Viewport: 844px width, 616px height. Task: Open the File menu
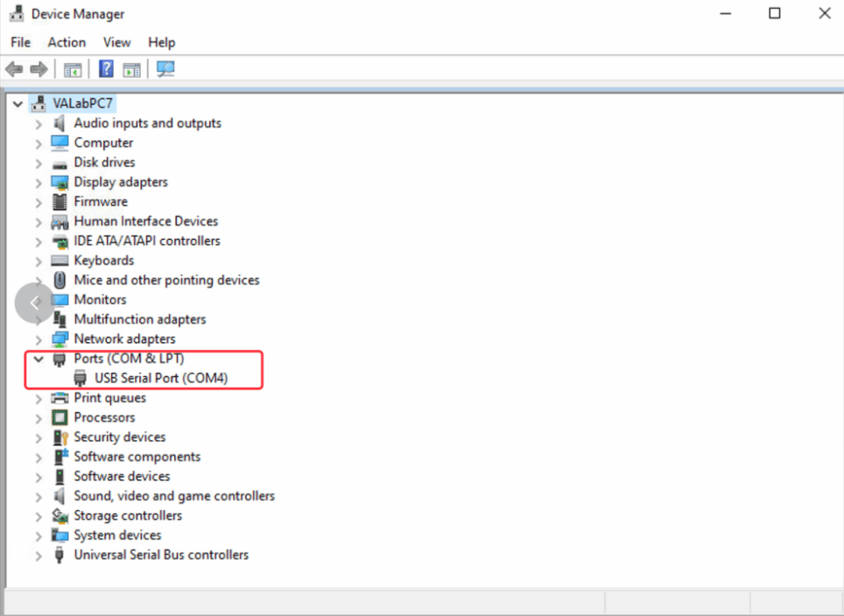point(20,42)
